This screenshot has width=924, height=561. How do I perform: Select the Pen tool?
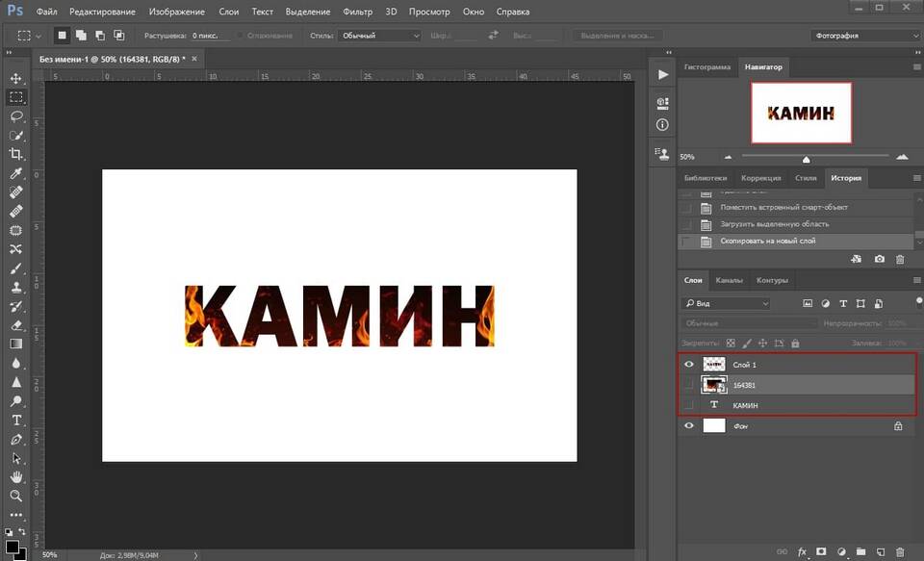point(16,439)
